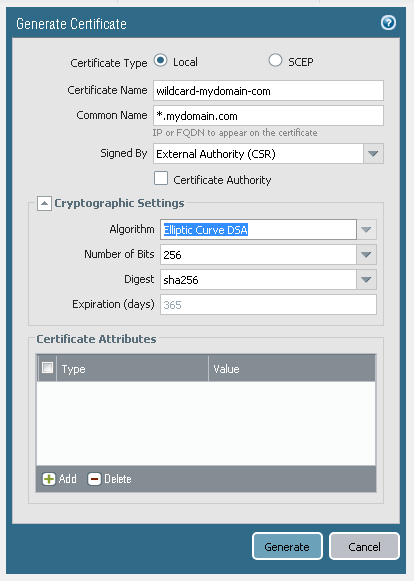Enable the Certificate Authority checkbox

click(x=161, y=178)
